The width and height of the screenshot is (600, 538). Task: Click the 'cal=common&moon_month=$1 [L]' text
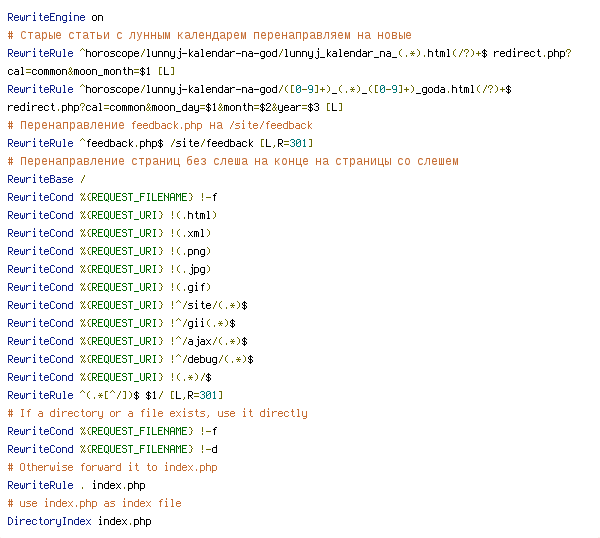92,71
